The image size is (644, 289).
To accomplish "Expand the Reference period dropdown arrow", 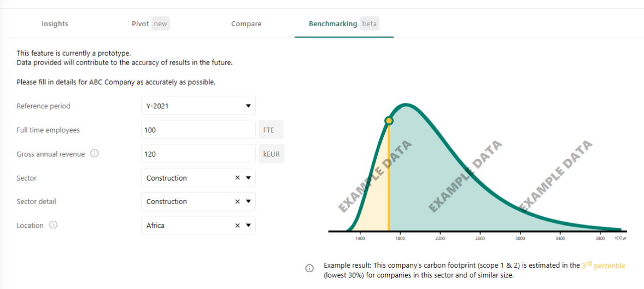I will coord(248,106).
